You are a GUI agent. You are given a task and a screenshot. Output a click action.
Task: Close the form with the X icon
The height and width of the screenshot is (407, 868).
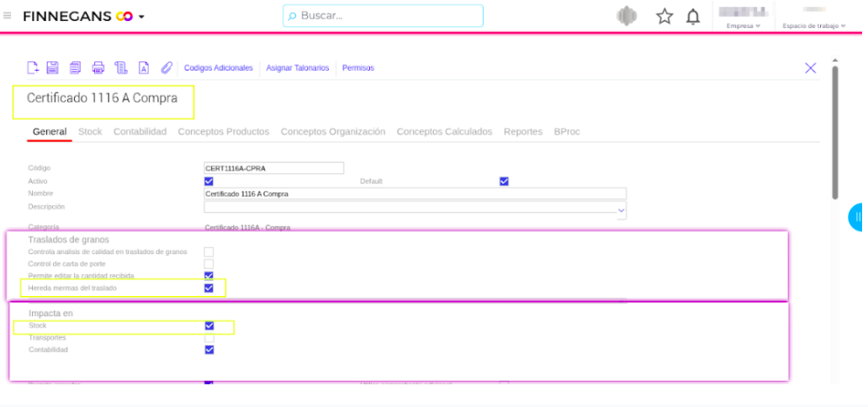point(811,68)
